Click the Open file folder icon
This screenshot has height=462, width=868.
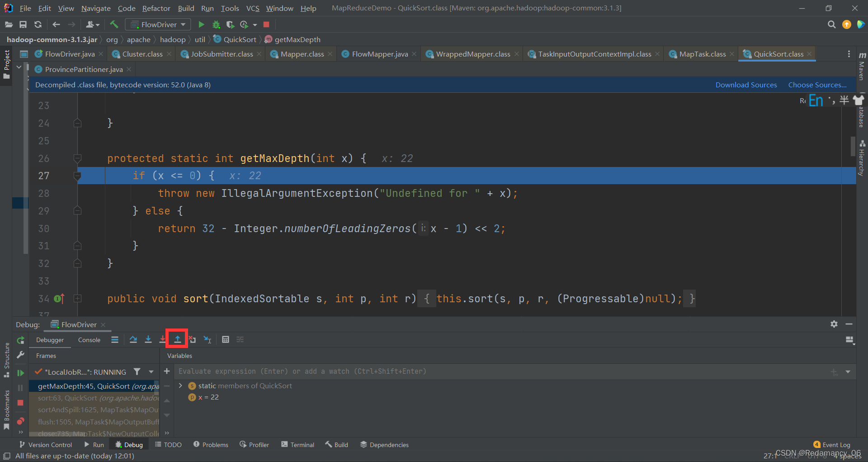9,24
